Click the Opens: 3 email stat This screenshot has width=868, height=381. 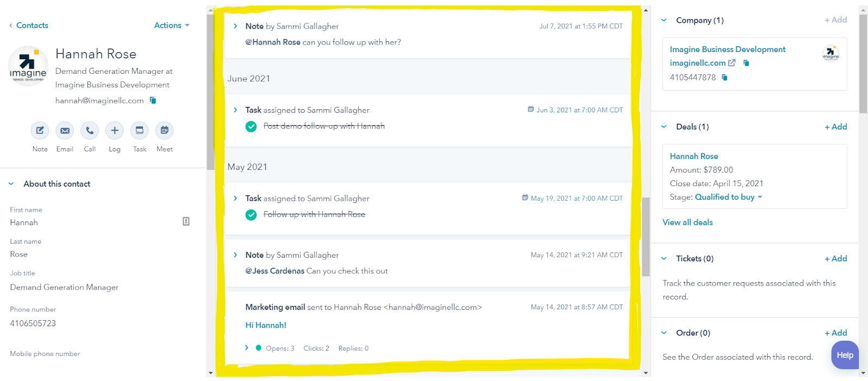tap(280, 348)
